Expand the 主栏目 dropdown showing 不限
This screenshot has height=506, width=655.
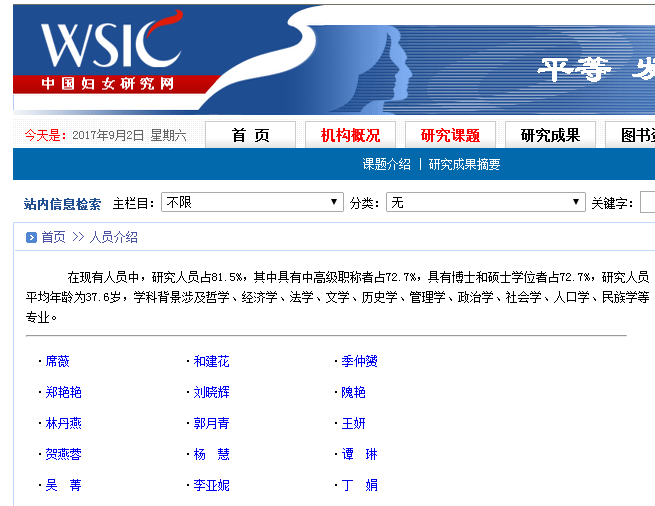tap(252, 203)
